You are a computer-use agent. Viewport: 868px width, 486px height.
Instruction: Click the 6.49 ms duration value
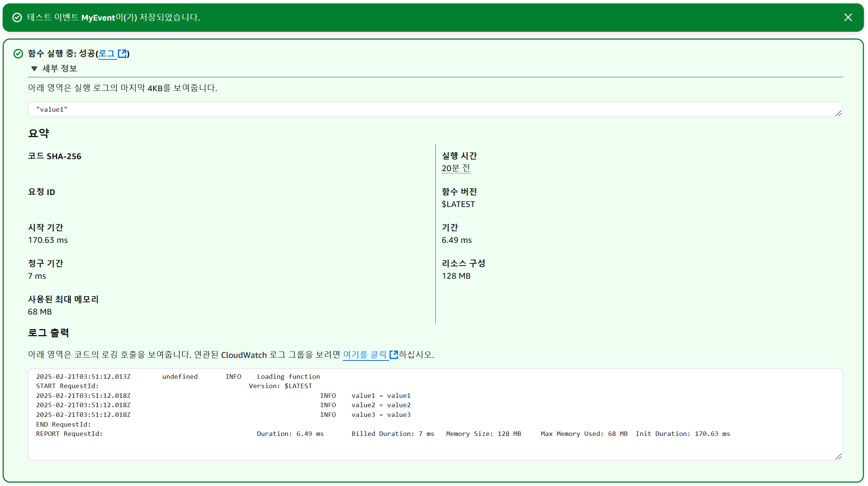tap(456, 240)
